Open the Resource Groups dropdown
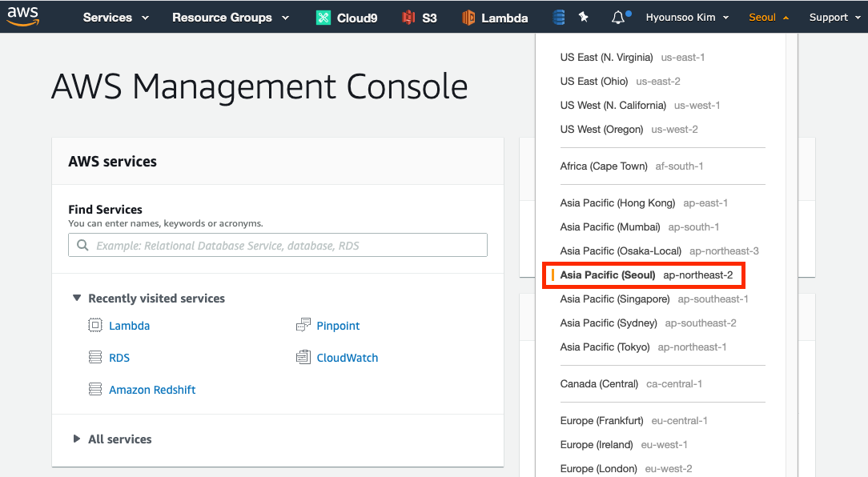The image size is (868, 477). click(x=231, y=18)
